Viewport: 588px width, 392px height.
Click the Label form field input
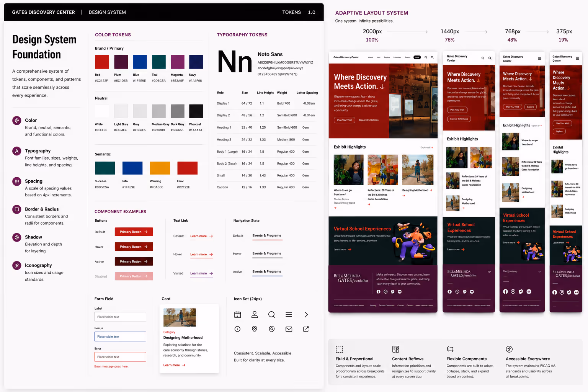120,317
